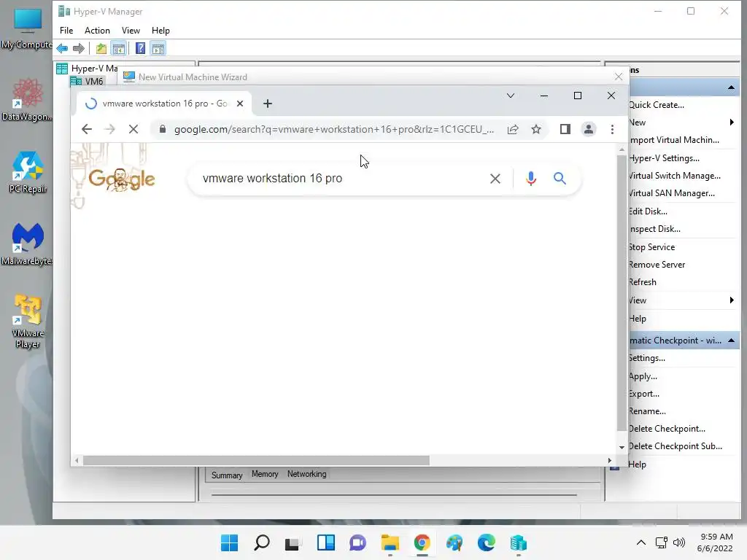Click the up-one-level folder icon in Hyper-V toolbar
The width and height of the screenshot is (747, 560).
coord(101,48)
